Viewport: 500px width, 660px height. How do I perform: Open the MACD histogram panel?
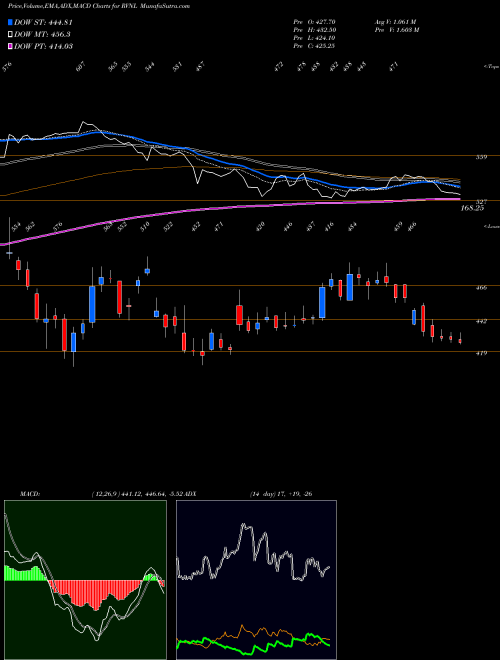tap(85, 580)
